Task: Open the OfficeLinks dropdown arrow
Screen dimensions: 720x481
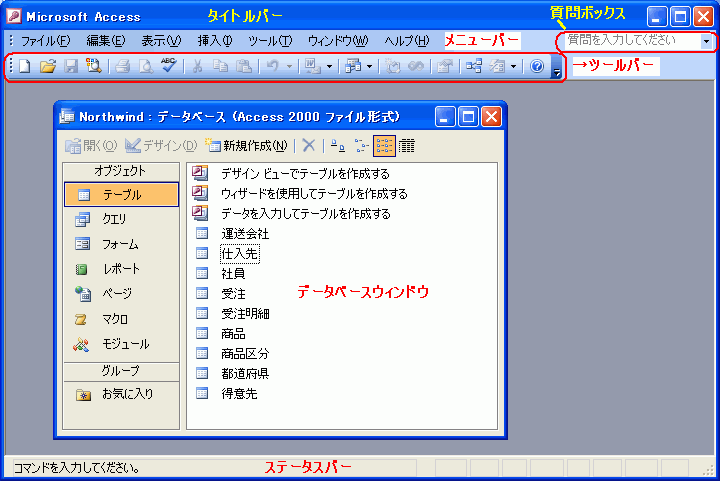Action: coord(330,67)
